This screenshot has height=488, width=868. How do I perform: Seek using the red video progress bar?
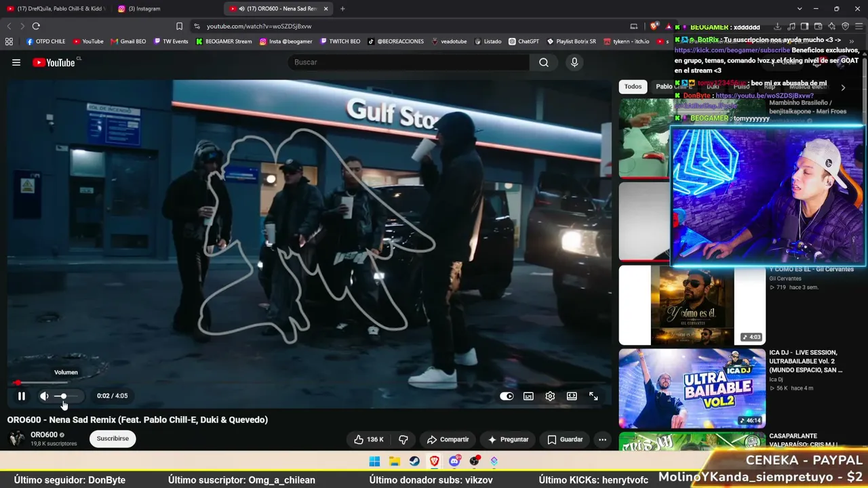(x=309, y=383)
